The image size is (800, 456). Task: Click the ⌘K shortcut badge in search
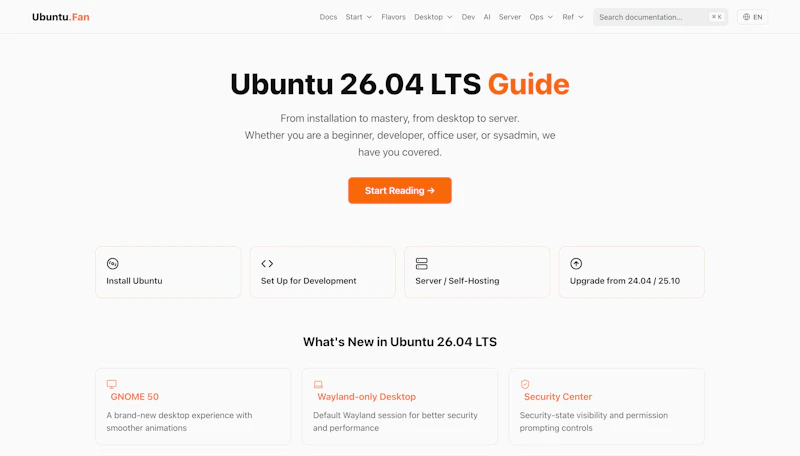[716, 17]
